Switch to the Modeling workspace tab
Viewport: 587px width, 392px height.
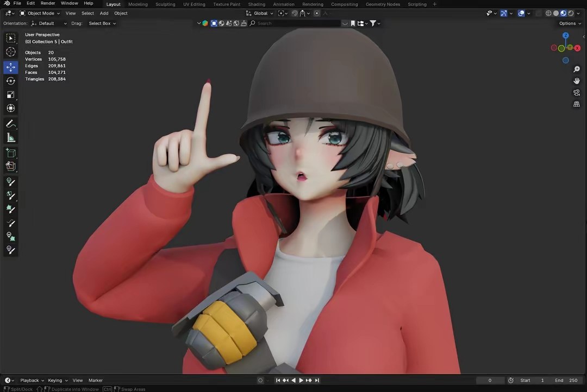(x=138, y=4)
